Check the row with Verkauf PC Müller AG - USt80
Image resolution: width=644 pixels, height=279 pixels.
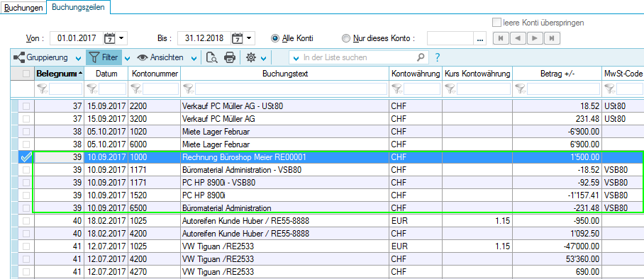tap(26, 107)
